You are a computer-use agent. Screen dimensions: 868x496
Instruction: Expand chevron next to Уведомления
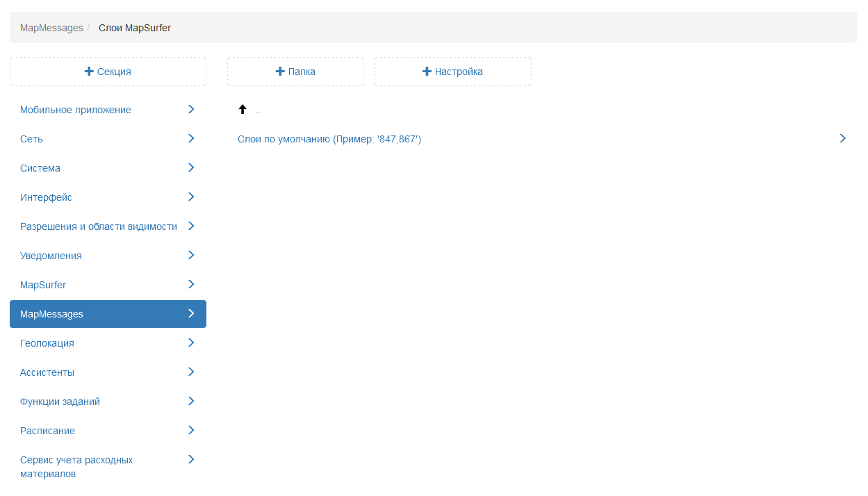[x=191, y=255]
